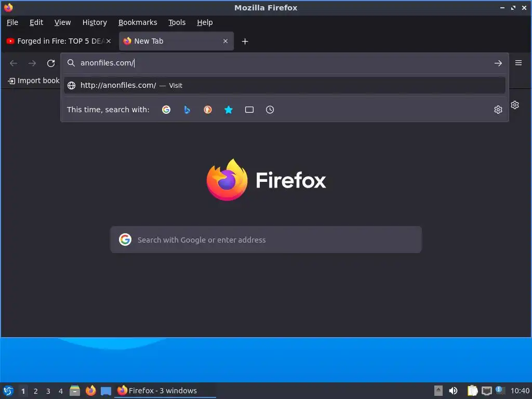Maximize the Mozilla Firefox window

pos(513,7)
